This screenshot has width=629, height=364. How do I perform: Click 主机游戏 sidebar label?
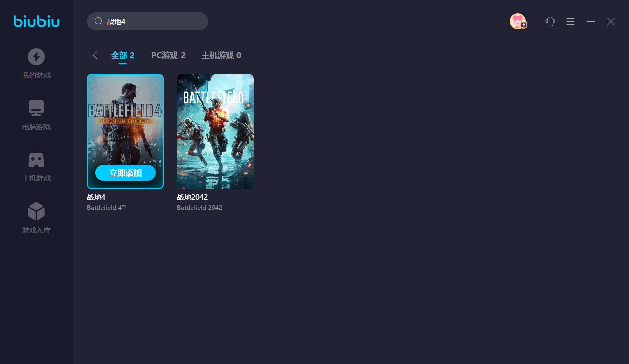point(36,179)
